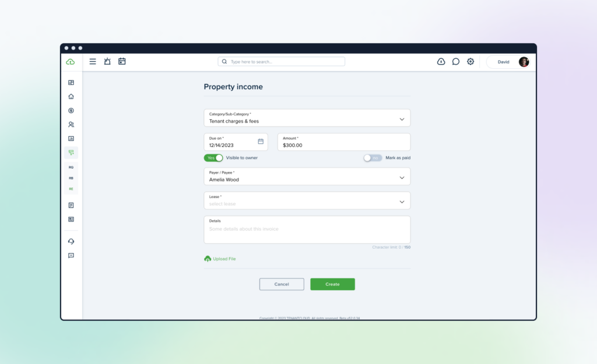This screenshot has height=364, width=597.
Task: Select the green paint roller icon in sidebar
Action: coord(71,153)
